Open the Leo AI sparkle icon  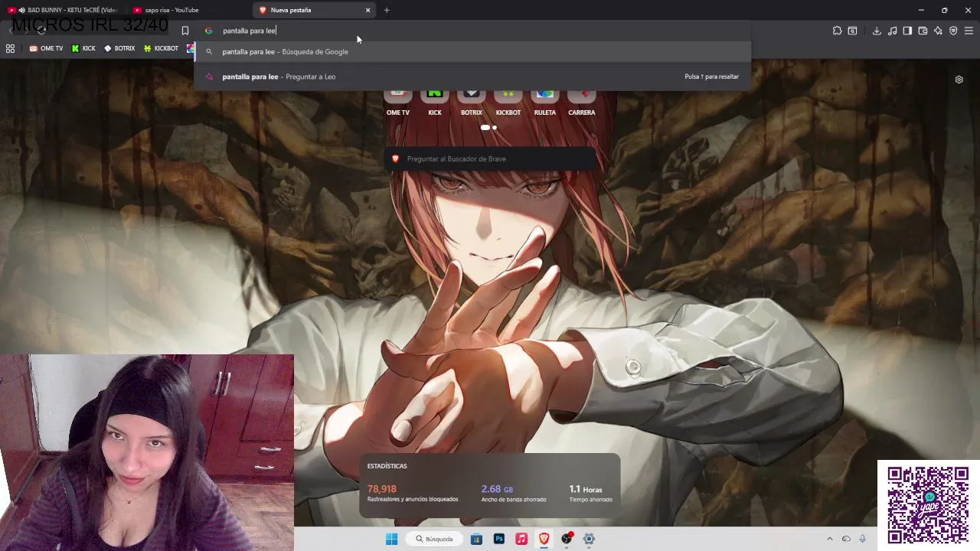coord(938,31)
